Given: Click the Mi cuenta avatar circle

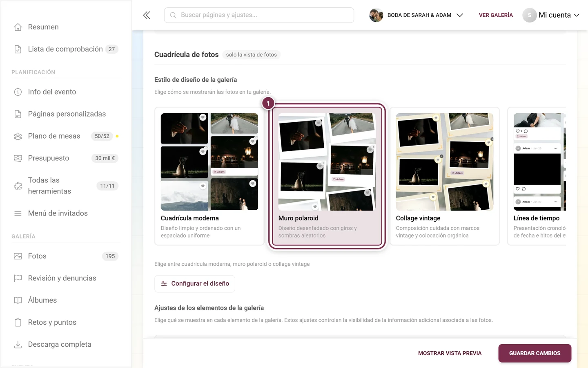Looking at the screenshot, I should 530,15.
